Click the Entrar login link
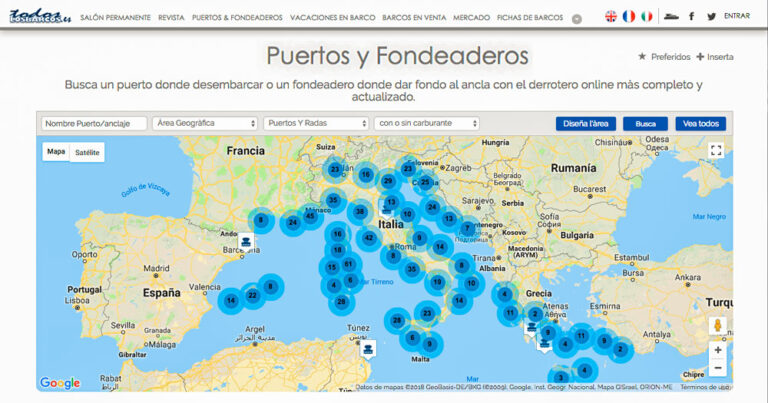 pyautogui.click(x=737, y=16)
